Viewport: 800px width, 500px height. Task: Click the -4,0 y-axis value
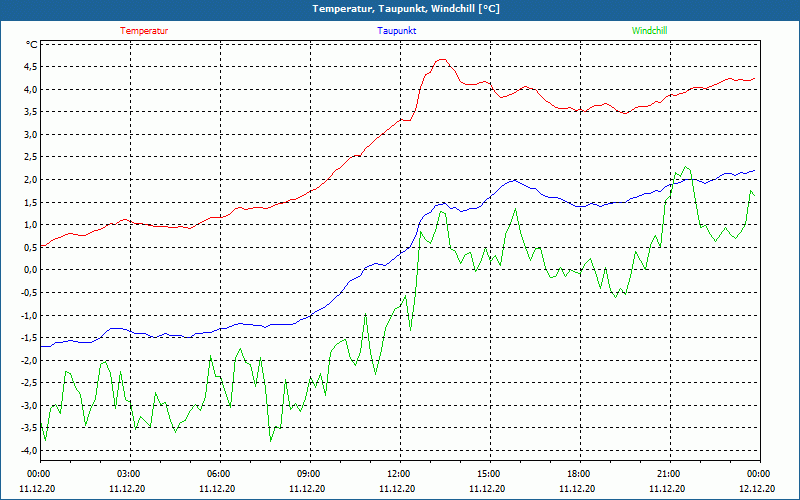pyautogui.click(x=29, y=451)
